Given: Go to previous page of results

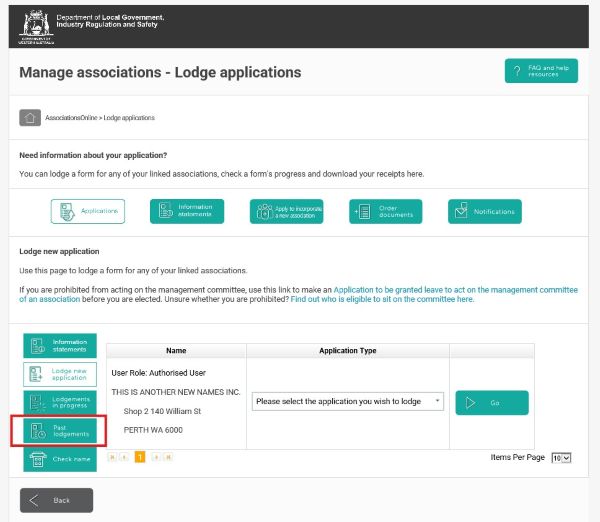Looking at the screenshot, I should 124,457.
